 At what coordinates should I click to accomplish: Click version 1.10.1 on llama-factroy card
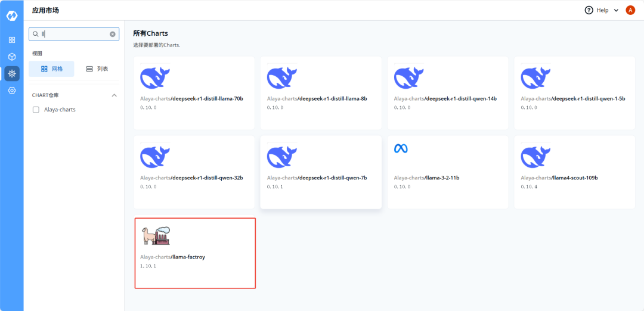click(x=148, y=266)
